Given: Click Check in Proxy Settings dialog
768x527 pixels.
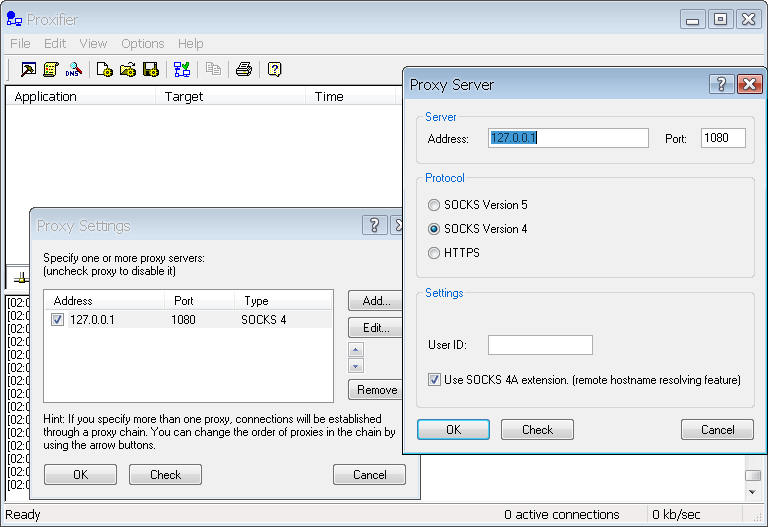Looking at the screenshot, I should [x=166, y=475].
